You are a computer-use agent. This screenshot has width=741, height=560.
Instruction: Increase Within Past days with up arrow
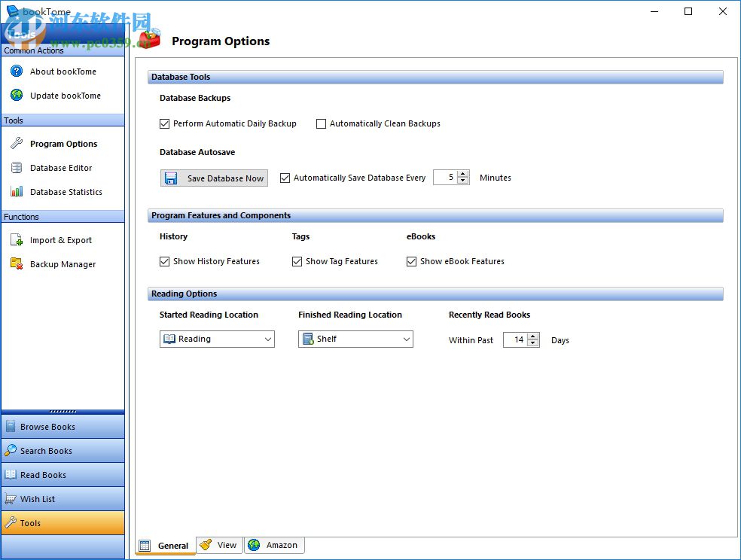point(533,336)
